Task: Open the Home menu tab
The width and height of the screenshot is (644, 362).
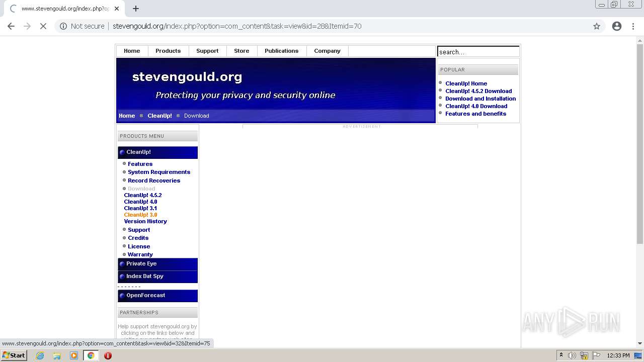Action: (132, 51)
